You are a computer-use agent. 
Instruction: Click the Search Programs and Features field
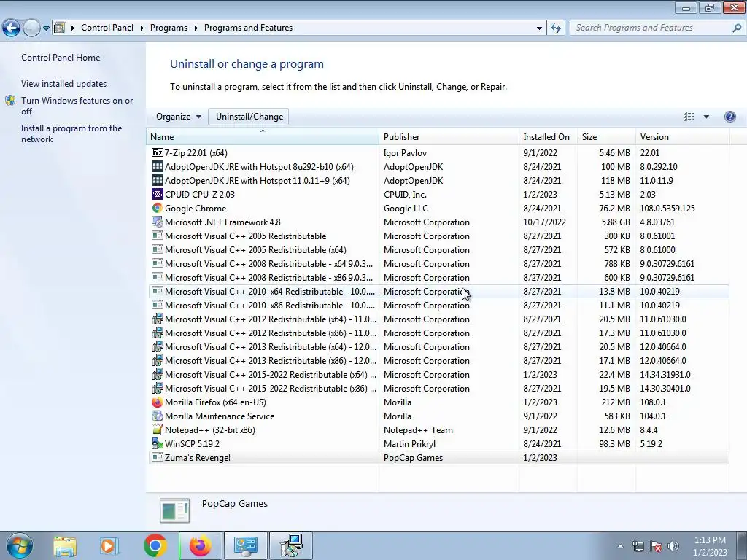pos(651,28)
